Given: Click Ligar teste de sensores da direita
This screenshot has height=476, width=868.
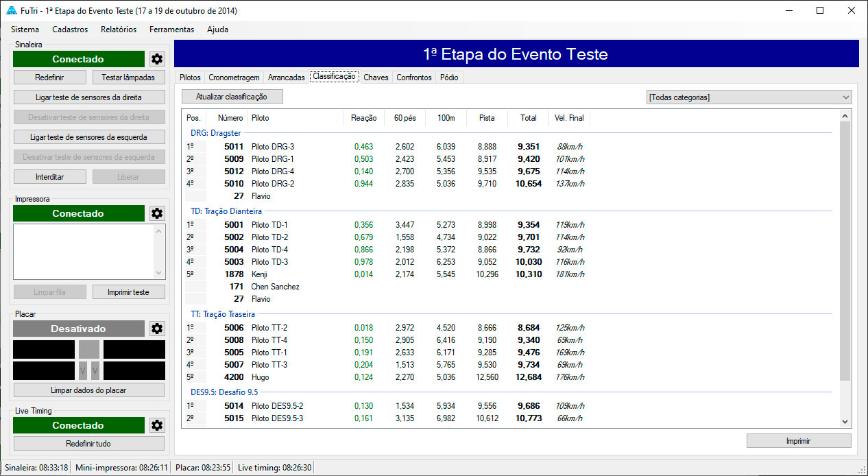Looking at the screenshot, I should click(90, 97).
